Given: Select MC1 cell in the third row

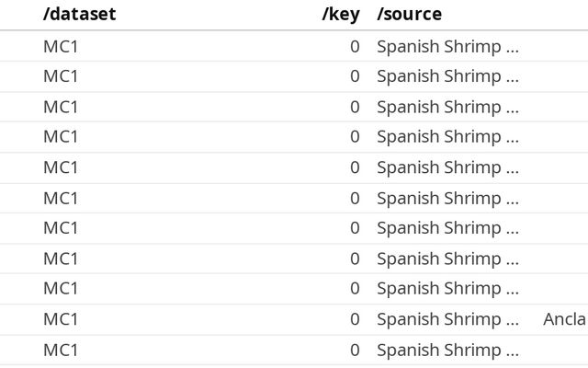Looking at the screenshot, I should click(x=61, y=107).
